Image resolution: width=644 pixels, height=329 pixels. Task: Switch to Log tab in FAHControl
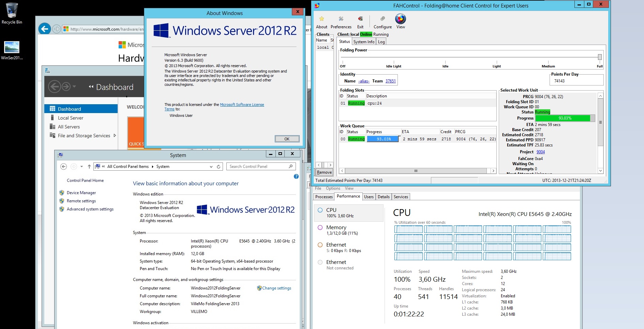(381, 42)
